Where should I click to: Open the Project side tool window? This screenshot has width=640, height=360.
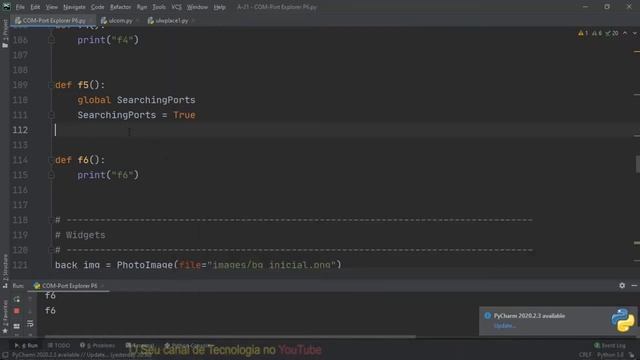pyautogui.click(x=5, y=33)
